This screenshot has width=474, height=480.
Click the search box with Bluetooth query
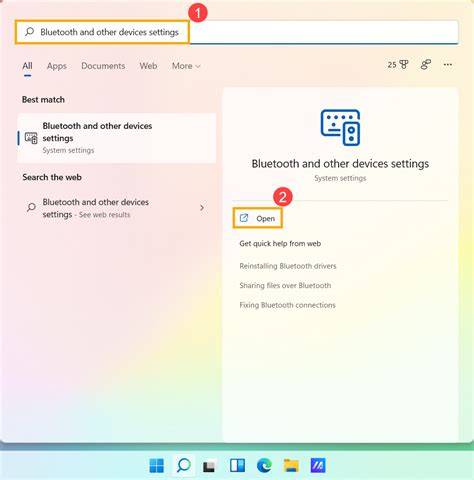coord(237,32)
